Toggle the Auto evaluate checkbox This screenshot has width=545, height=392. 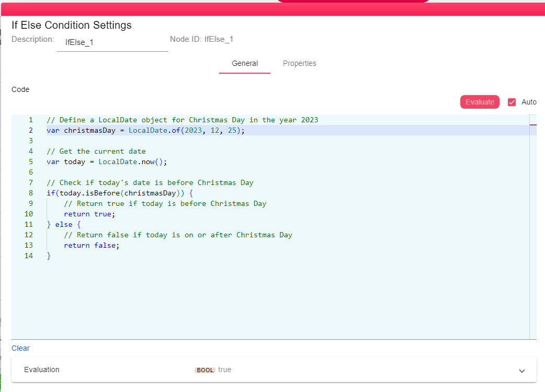pos(512,102)
